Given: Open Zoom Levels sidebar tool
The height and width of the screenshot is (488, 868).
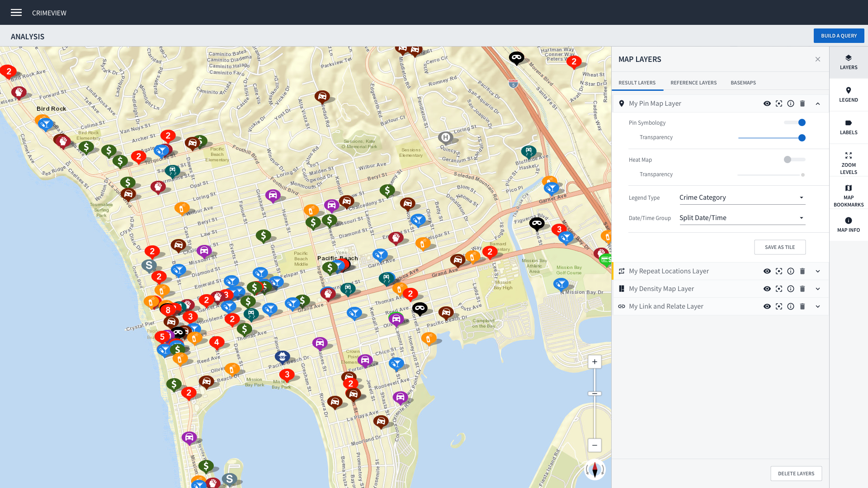Looking at the screenshot, I should pyautogui.click(x=848, y=163).
